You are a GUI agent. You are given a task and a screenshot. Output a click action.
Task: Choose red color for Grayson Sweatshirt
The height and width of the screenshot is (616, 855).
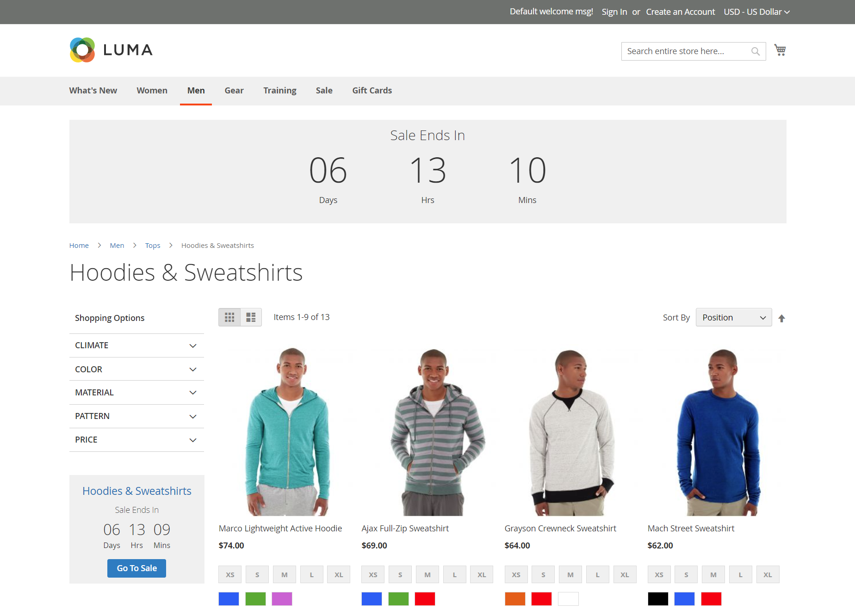click(541, 599)
